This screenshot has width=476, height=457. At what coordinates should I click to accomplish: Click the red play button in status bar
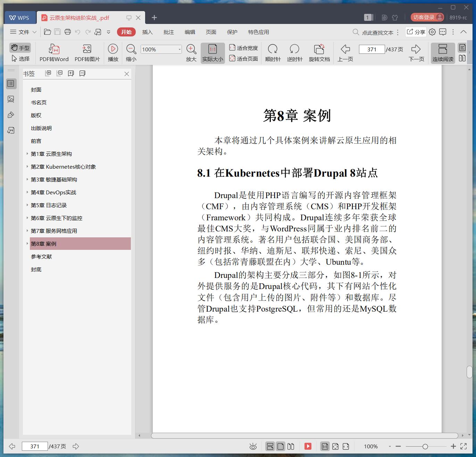click(308, 446)
